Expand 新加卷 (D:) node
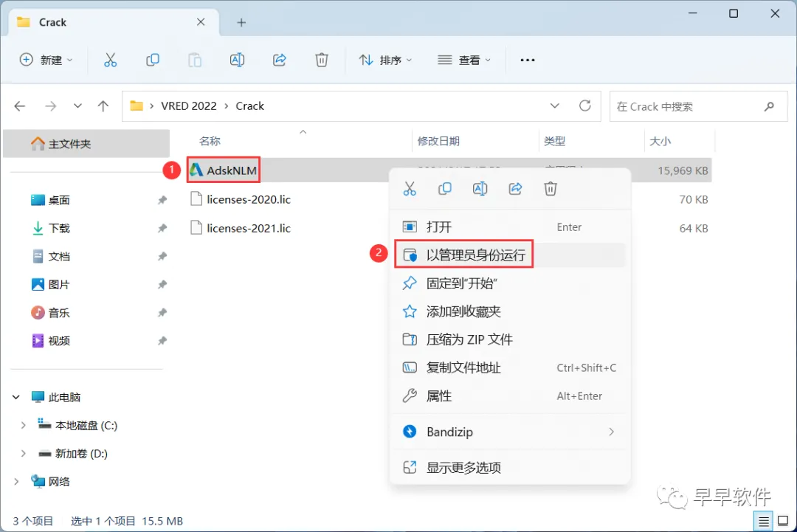This screenshot has height=532, width=797. click(24, 453)
